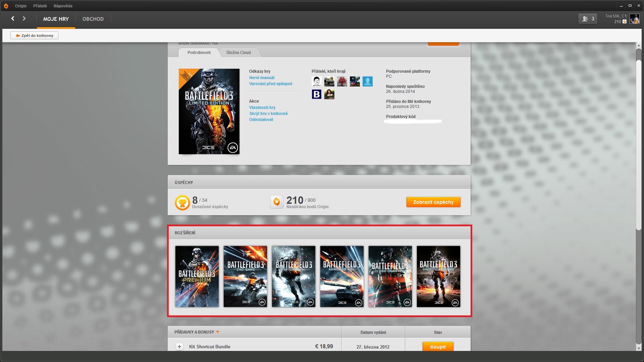Image resolution: width=644 pixels, height=362 pixels.
Task: Open the Přátelé menu
Action: pos(40,6)
